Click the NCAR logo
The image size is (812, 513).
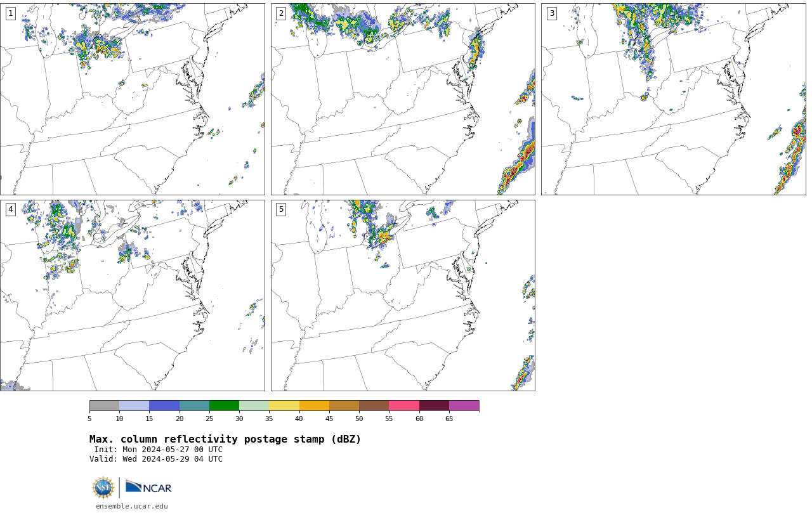(148, 487)
